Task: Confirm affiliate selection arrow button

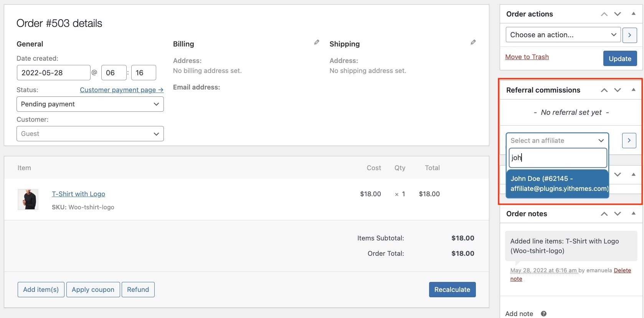Action: [x=629, y=141]
